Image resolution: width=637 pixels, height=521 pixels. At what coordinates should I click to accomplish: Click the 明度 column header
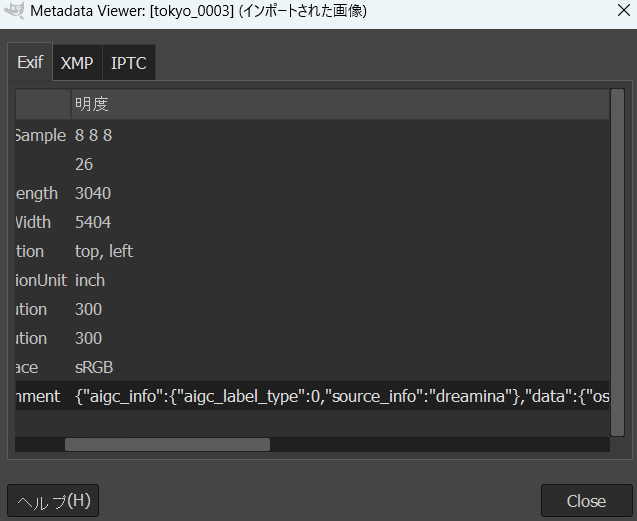340,104
